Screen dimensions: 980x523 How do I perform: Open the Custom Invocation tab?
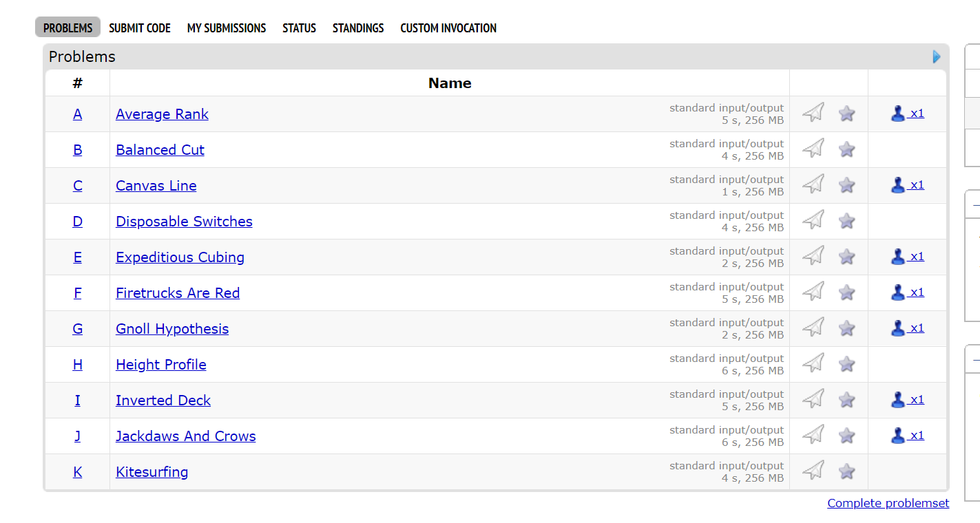[x=448, y=28]
